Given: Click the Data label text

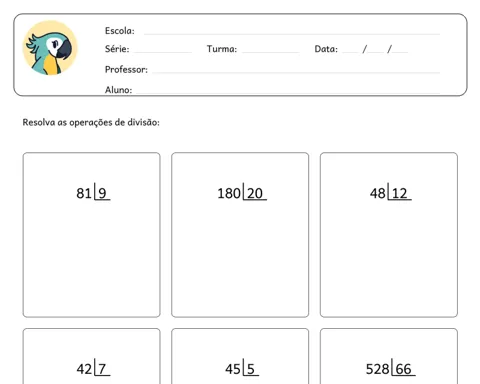Looking at the screenshot, I should tap(326, 49).
